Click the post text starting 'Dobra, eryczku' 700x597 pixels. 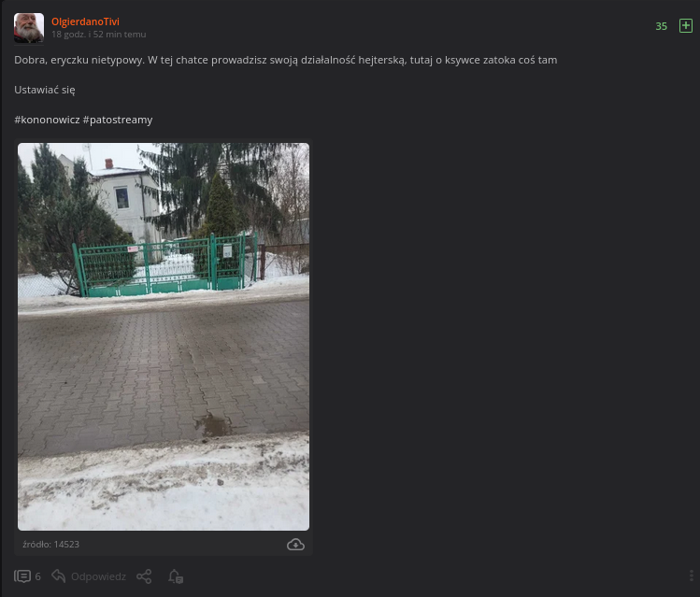tap(286, 60)
